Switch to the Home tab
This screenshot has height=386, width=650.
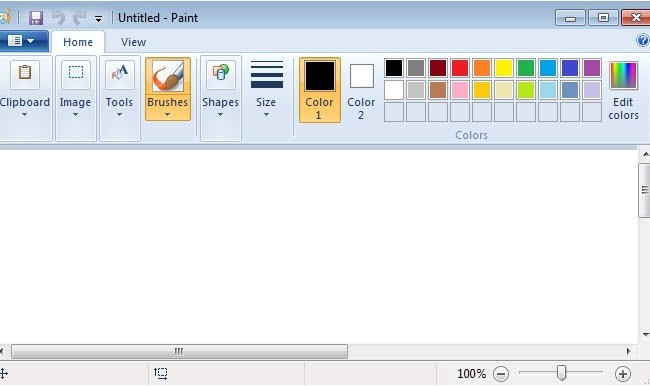point(78,42)
